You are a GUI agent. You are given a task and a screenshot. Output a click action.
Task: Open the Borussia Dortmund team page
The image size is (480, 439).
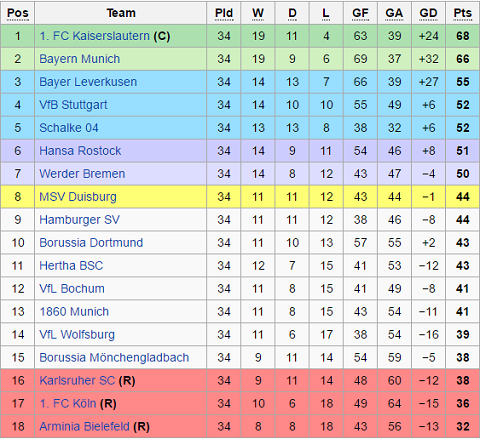pyautogui.click(x=91, y=243)
